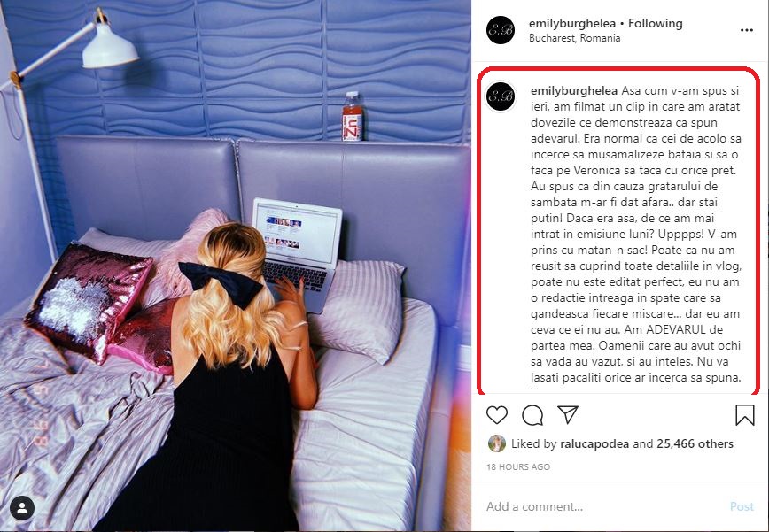Open the emilyburghelea profile picture in header
769x532 pixels.
501,30
